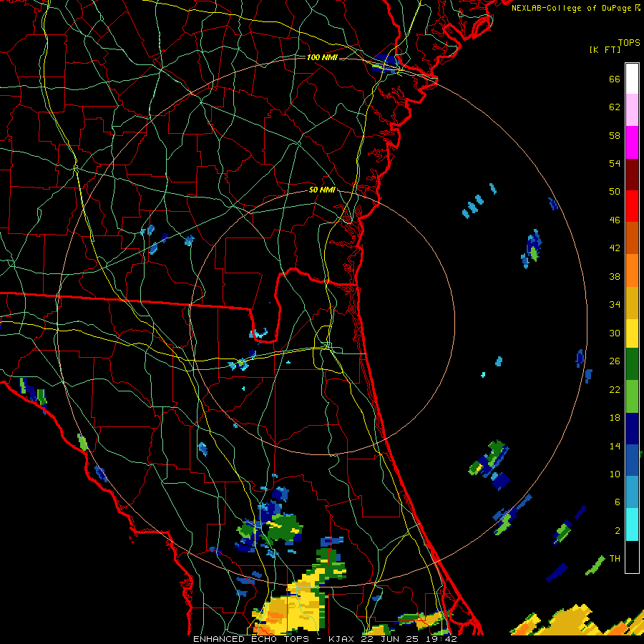
Task: Select the 50 NMI range ring label
Action: 322,190
